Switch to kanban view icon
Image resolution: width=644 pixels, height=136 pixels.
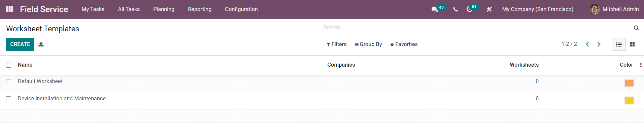pyautogui.click(x=632, y=44)
